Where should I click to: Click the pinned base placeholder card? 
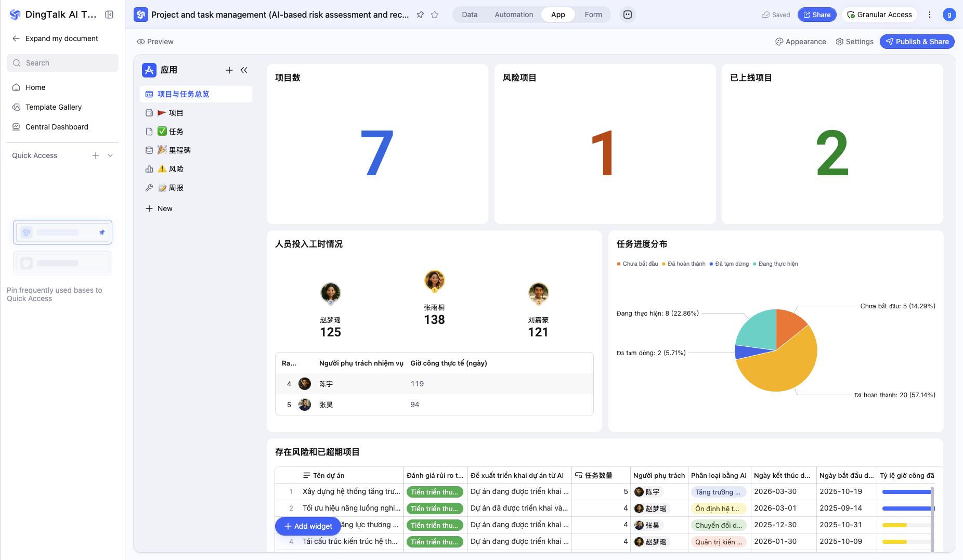click(62, 232)
